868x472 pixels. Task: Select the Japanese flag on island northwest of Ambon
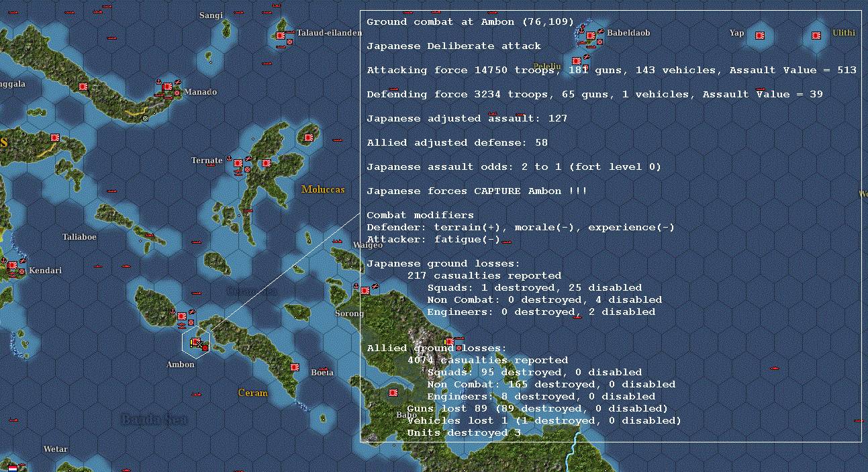[x=181, y=316]
